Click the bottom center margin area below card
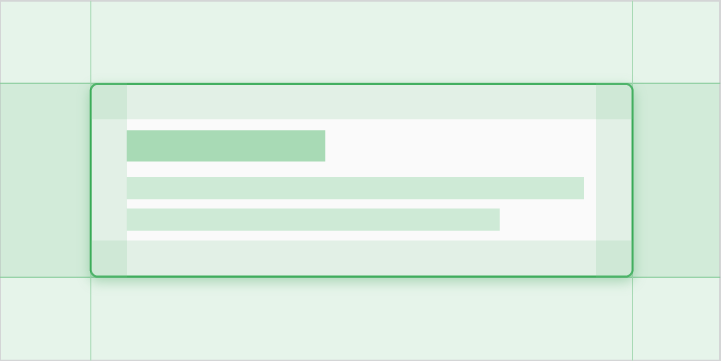 click(361, 319)
